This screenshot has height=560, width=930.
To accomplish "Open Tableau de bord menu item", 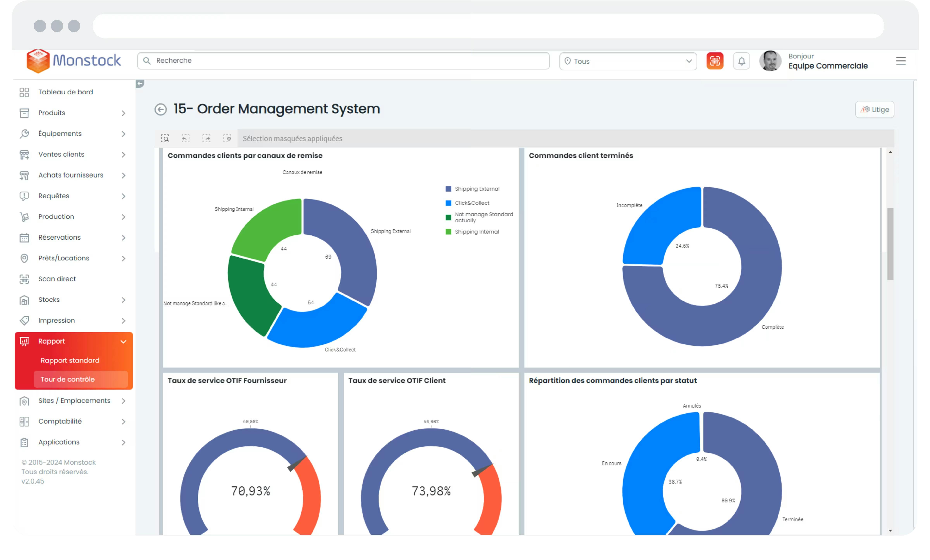I will click(x=65, y=92).
